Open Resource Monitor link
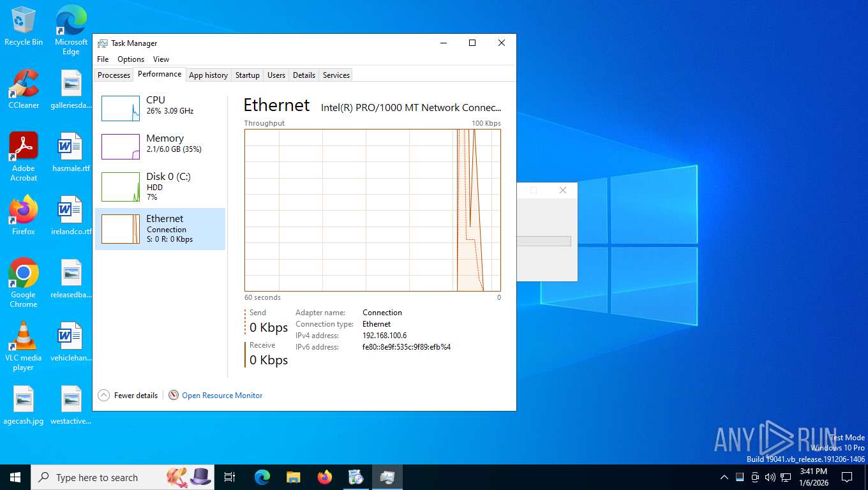The image size is (868, 490). tap(222, 396)
